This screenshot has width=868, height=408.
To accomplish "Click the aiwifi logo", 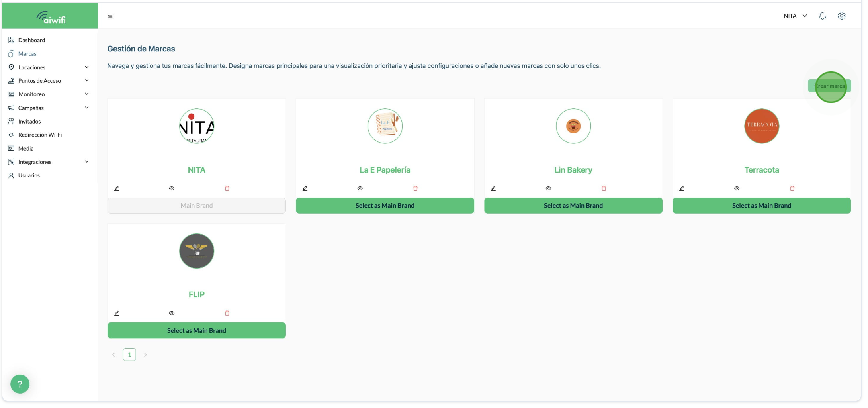I will coord(51,17).
